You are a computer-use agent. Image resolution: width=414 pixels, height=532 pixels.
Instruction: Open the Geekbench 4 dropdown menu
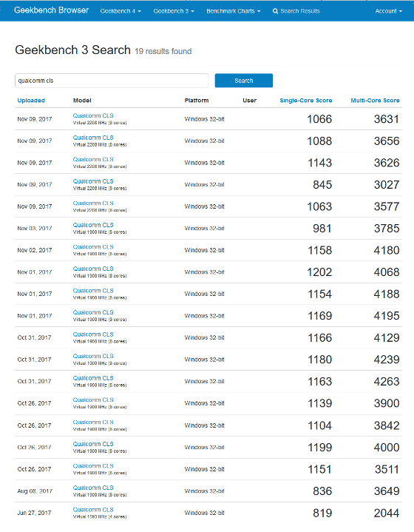point(121,11)
